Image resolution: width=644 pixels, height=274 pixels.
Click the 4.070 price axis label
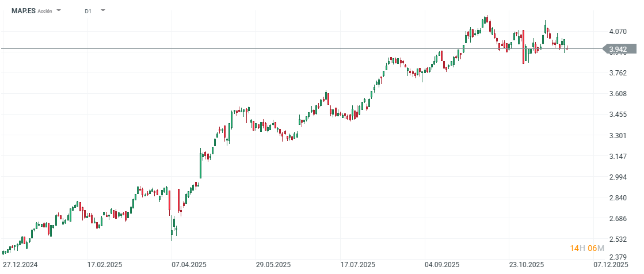click(x=618, y=31)
